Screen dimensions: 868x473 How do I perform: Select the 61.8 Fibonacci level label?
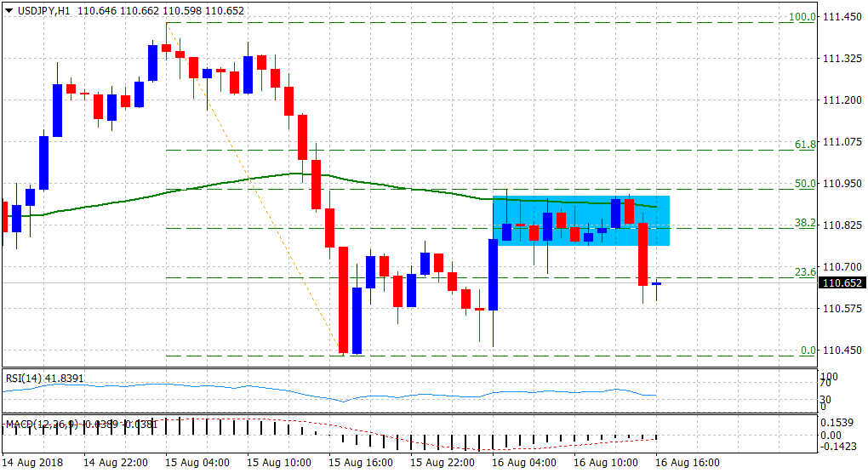tap(805, 145)
